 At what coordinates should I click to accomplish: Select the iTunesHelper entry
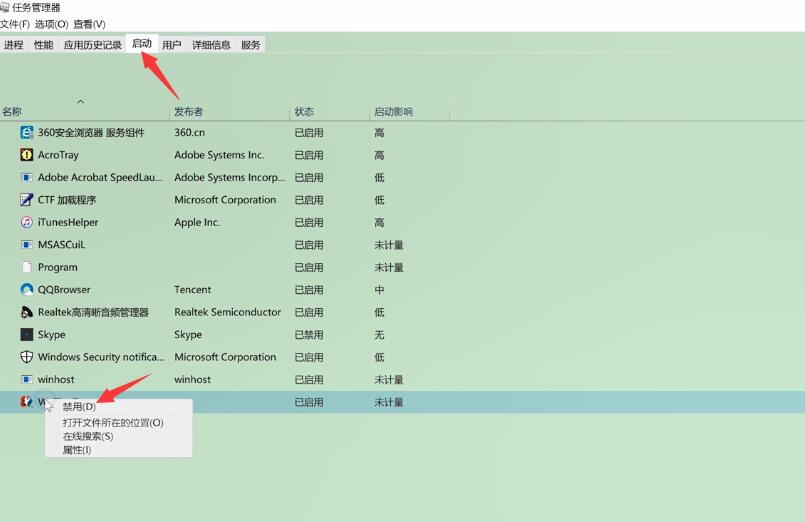pos(68,222)
